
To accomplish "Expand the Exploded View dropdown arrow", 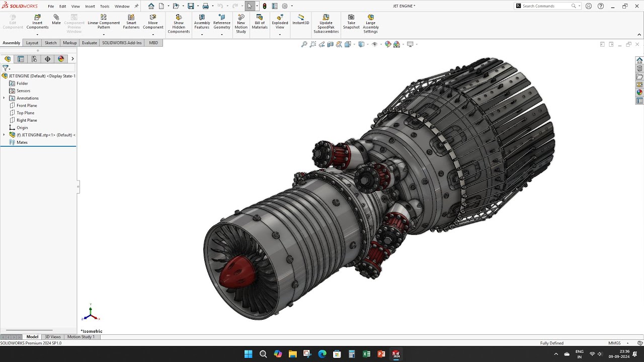I will [x=280, y=34].
